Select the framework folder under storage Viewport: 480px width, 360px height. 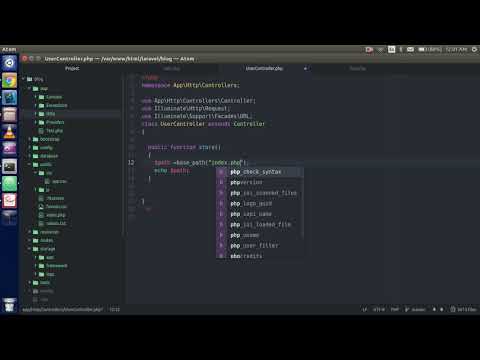(57, 266)
